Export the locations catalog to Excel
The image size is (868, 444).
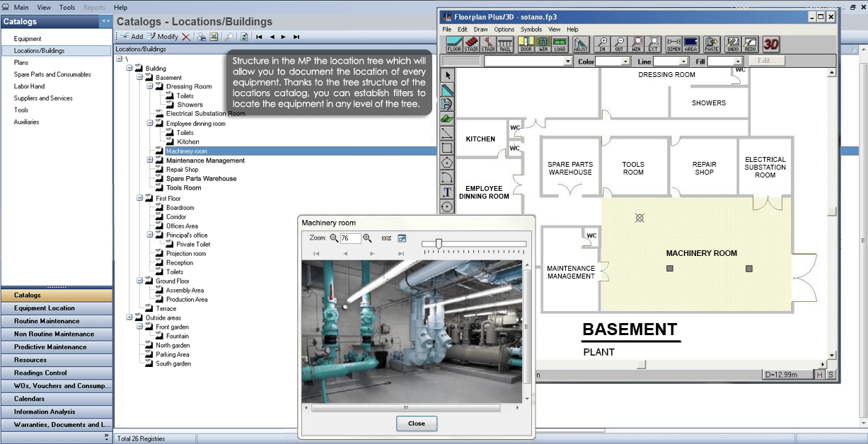pos(214,36)
